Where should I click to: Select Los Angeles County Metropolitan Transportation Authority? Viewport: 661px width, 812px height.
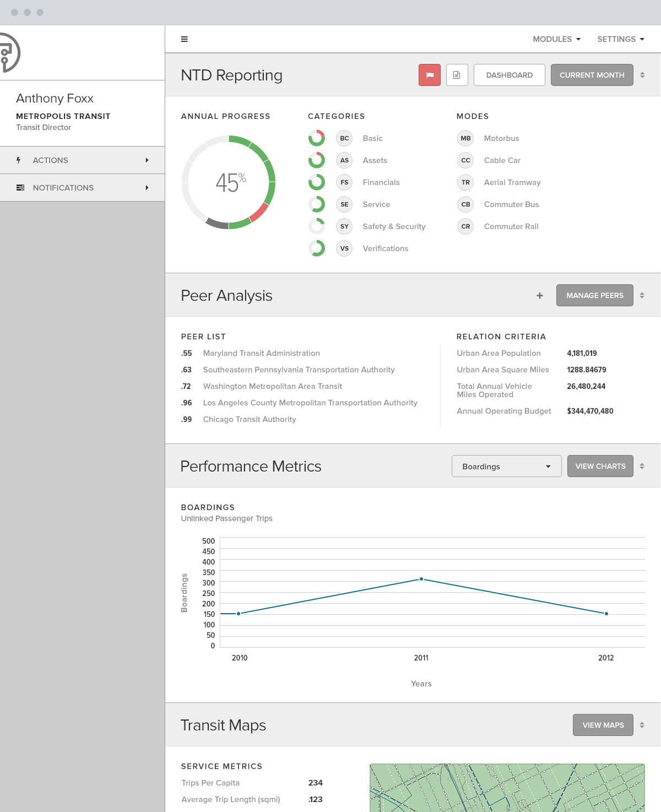pos(310,403)
